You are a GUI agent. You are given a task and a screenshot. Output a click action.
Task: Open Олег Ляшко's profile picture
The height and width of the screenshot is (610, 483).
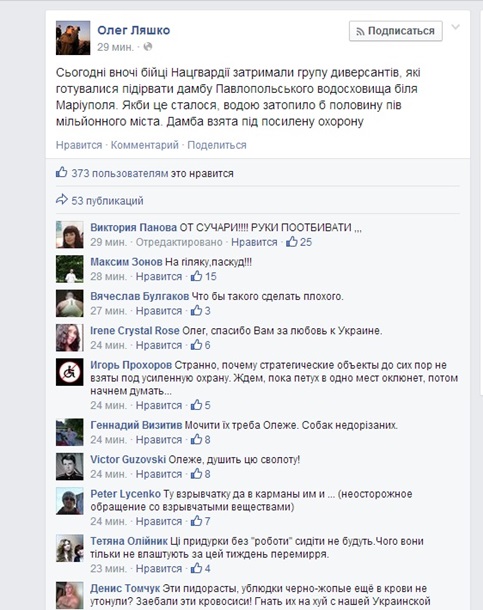tap(73, 38)
